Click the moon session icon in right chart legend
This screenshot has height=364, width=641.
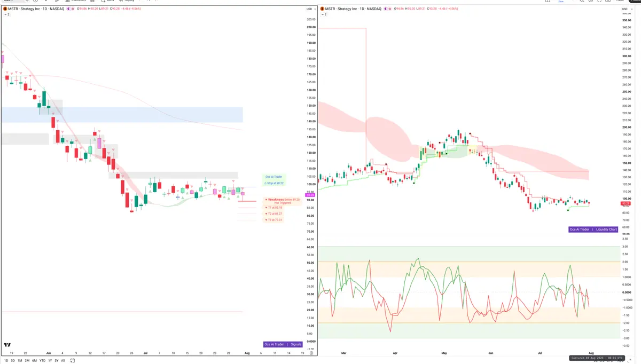coord(385,9)
